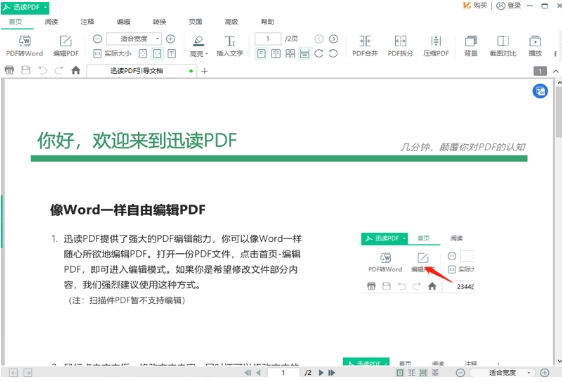Image resolution: width=562 pixels, height=382 pixels.
Task: Enable single page view mode
Action: click(x=261, y=54)
